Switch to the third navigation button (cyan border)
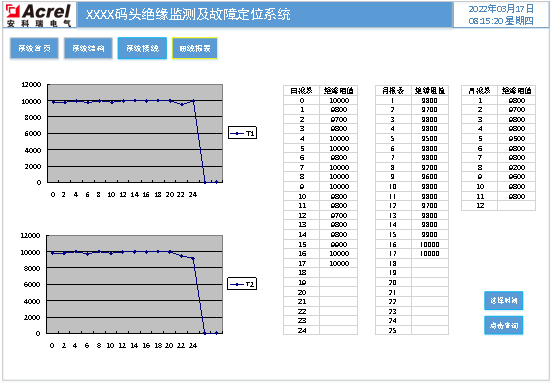The image size is (553, 385). (142, 48)
